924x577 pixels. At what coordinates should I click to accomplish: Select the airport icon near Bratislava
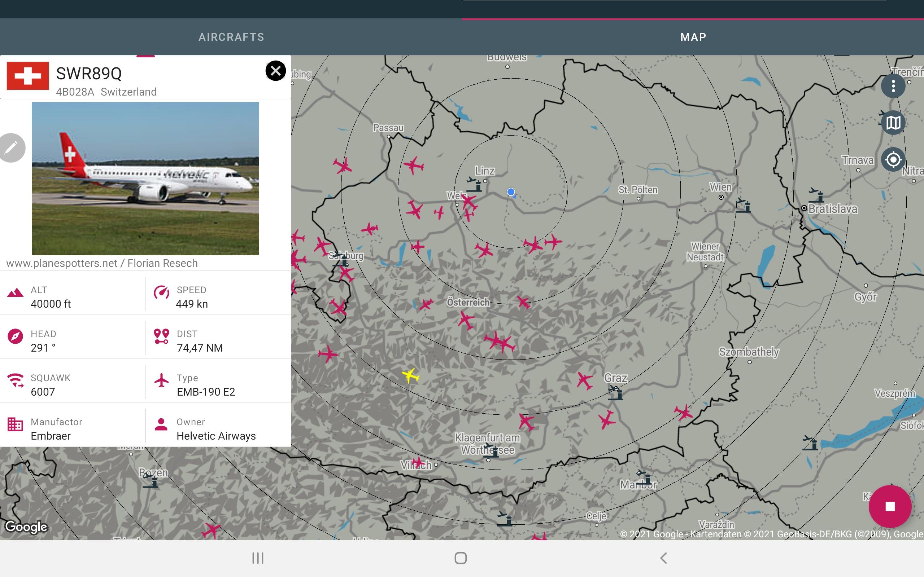[x=816, y=195]
